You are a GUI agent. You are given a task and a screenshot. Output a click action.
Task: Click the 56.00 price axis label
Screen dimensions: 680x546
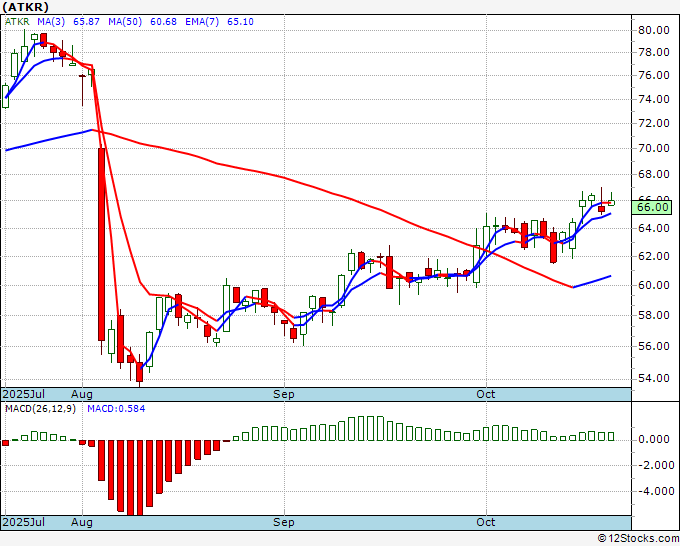click(654, 346)
